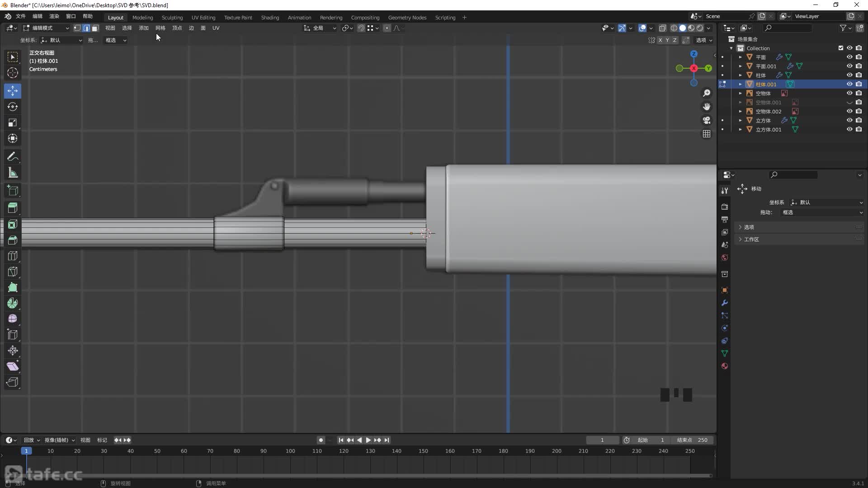Image resolution: width=868 pixels, height=488 pixels.
Task: Collapse the Collection tree
Action: coord(731,48)
